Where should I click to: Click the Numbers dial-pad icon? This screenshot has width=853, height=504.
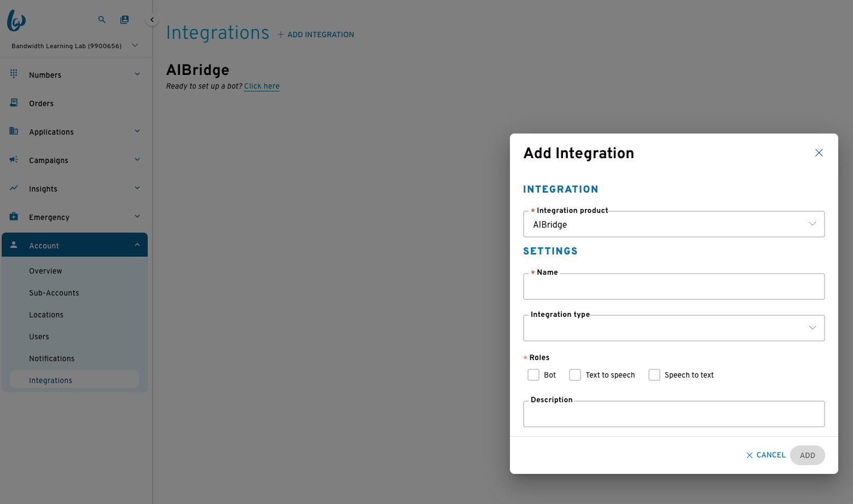tap(14, 74)
